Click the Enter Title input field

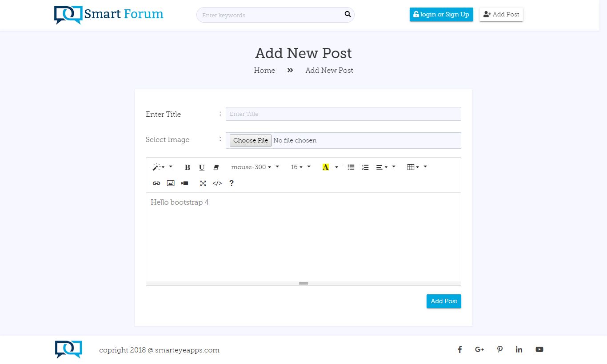click(x=343, y=114)
